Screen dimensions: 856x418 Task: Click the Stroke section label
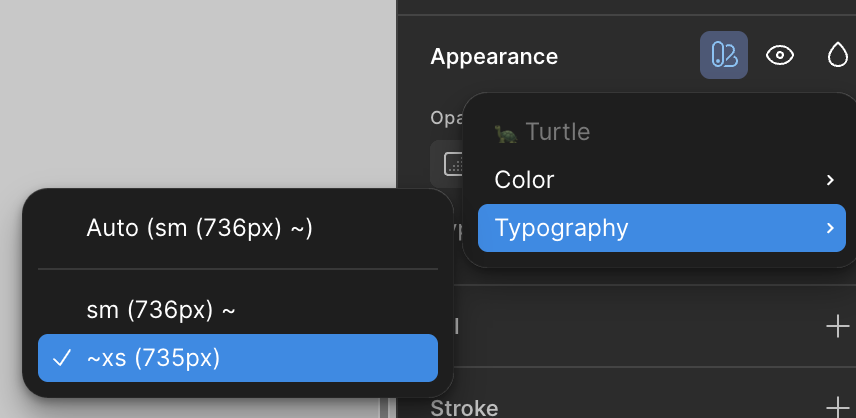(464, 407)
